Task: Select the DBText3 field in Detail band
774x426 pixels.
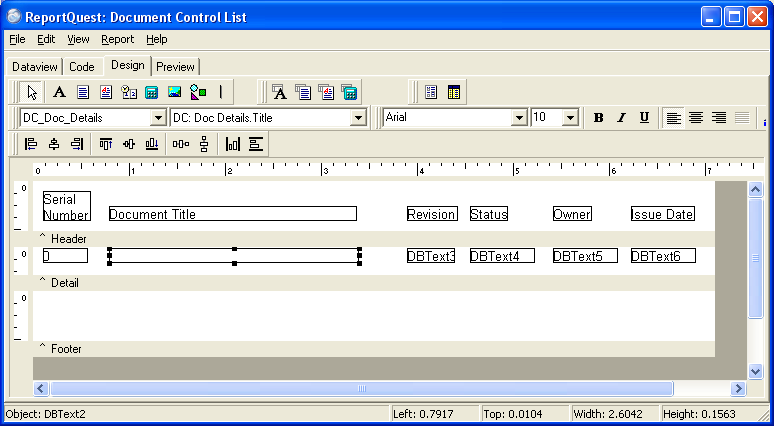Action: (431, 256)
